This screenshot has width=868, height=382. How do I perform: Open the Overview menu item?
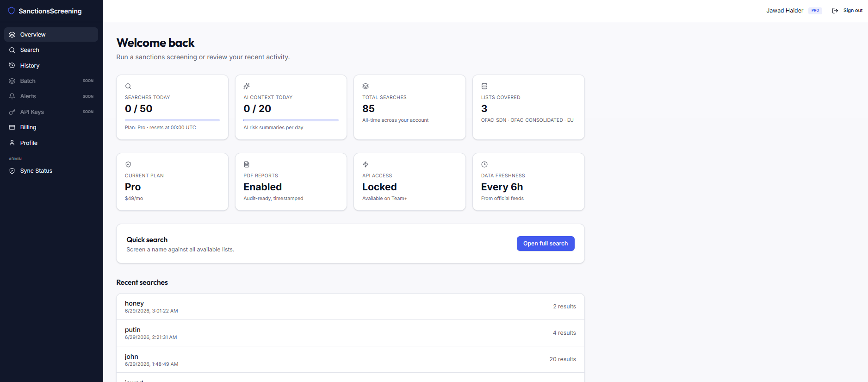pos(51,35)
